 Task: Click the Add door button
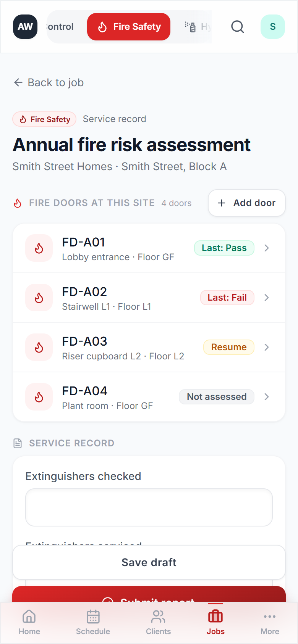(246, 203)
